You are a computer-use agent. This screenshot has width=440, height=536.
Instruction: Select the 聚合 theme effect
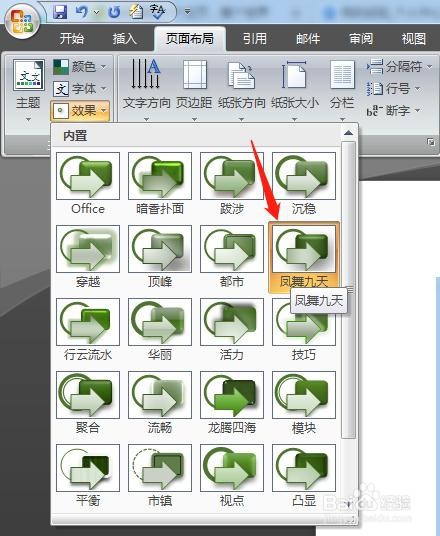click(88, 403)
